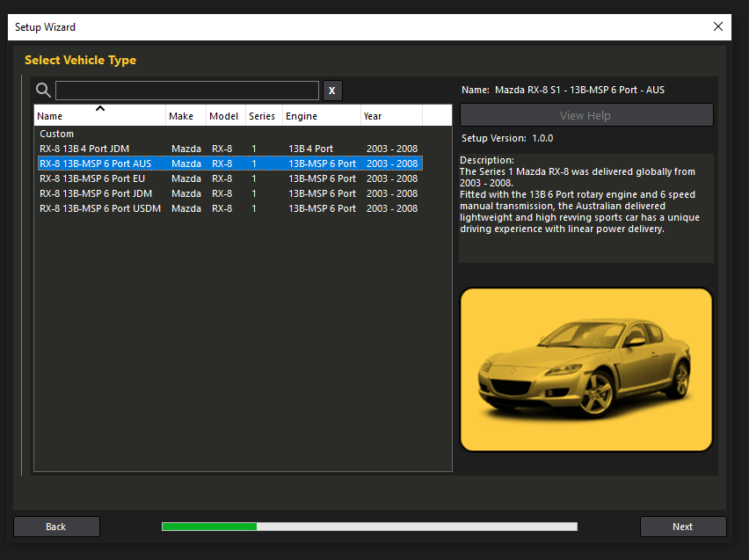Sort the list by the Model column
Image resolution: width=749 pixels, height=560 pixels.
pyautogui.click(x=225, y=116)
